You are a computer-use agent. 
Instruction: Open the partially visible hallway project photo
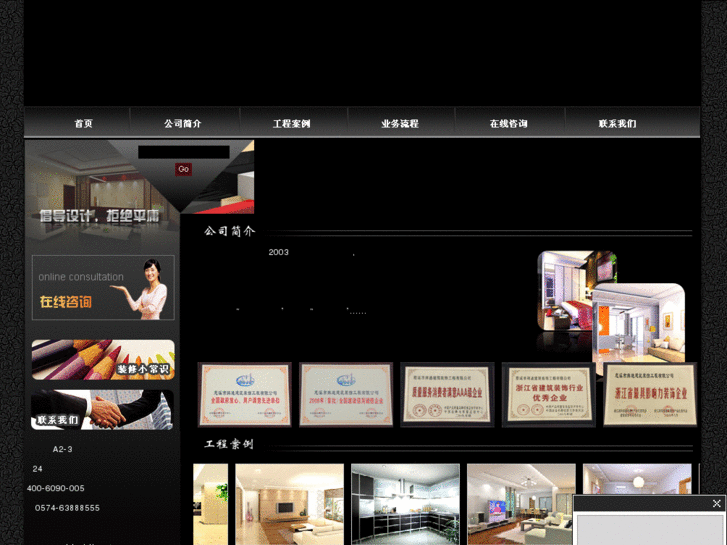tap(210, 504)
